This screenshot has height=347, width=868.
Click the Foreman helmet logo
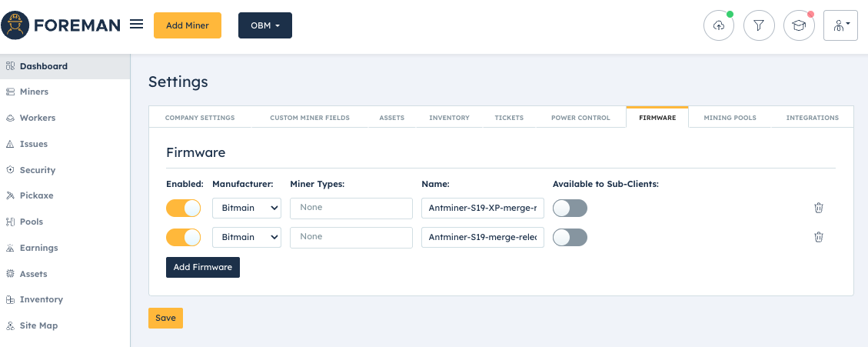[15, 25]
